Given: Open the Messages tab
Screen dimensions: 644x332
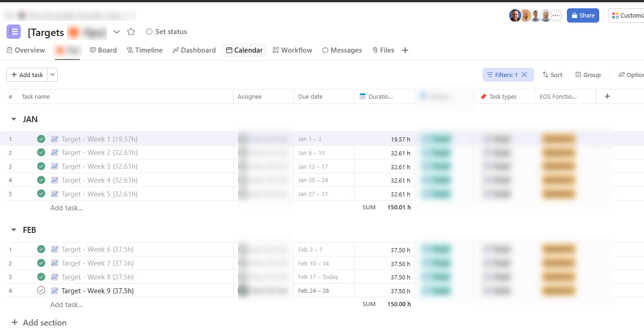Looking at the screenshot, I should click(342, 50).
